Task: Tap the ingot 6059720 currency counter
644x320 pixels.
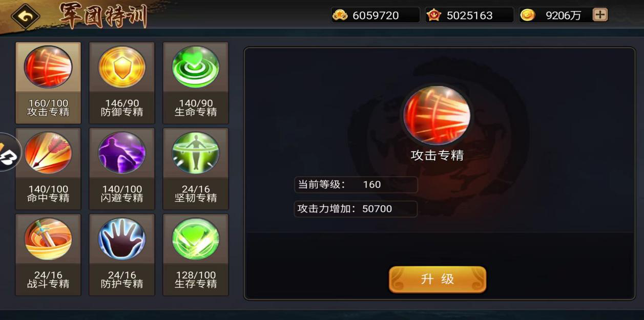Action: [376, 15]
